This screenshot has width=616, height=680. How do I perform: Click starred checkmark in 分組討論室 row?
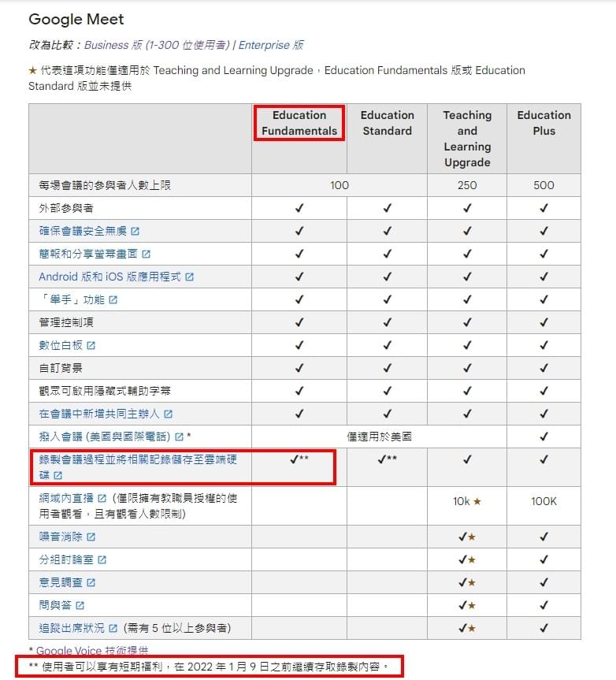click(467, 559)
